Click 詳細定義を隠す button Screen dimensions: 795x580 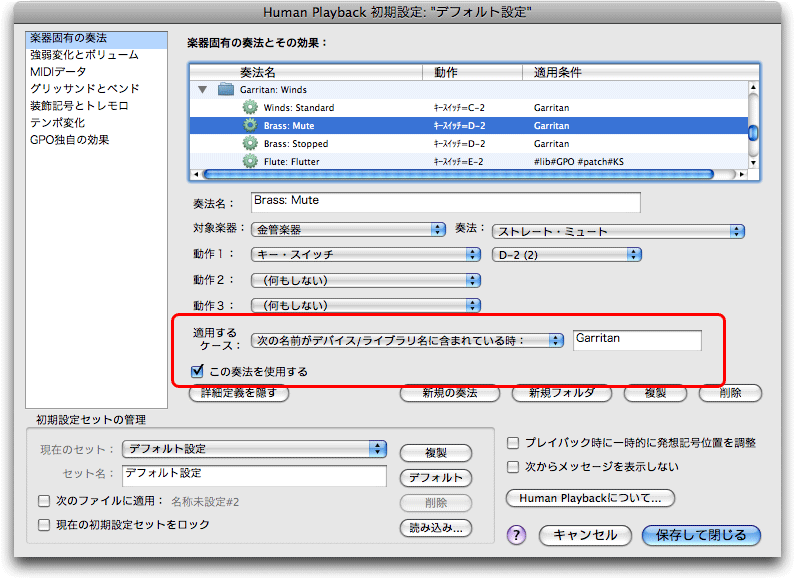[239, 393]
